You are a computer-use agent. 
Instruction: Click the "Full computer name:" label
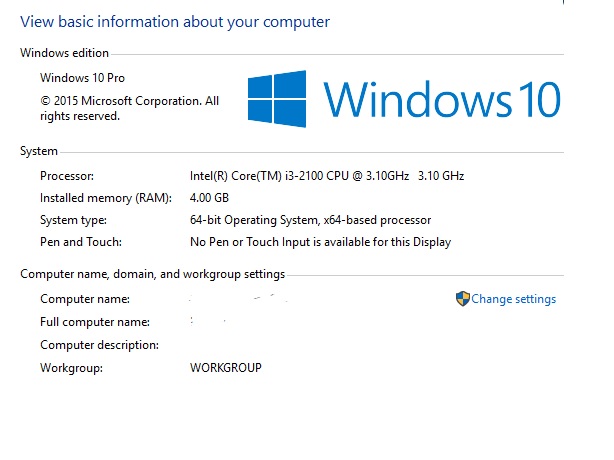click(x=95, y=322)
